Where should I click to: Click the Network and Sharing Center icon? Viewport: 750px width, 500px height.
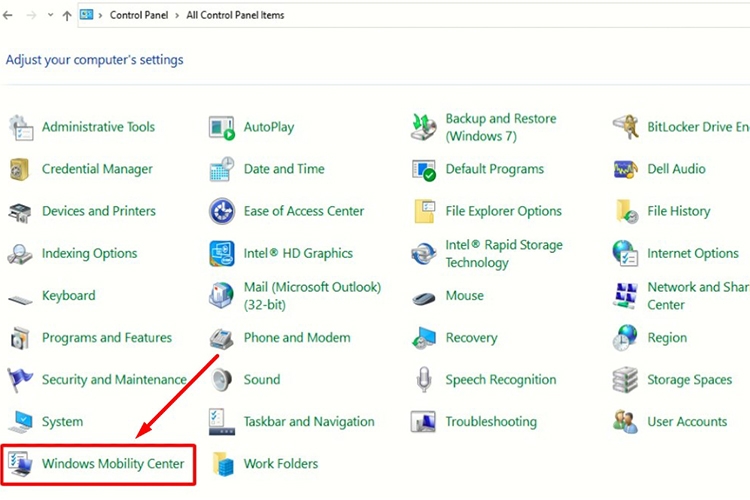coord(626,296)
